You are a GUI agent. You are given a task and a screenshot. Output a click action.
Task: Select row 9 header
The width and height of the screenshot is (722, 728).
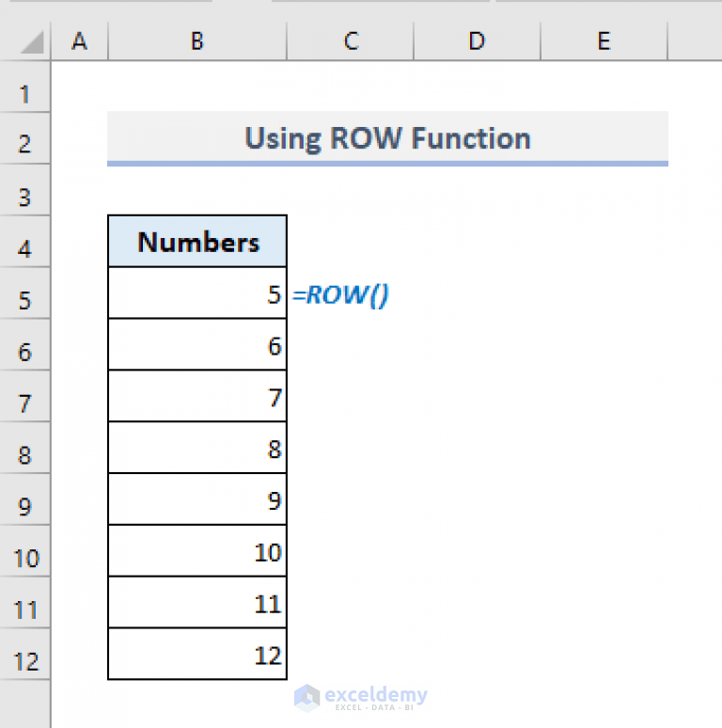(x=25, y=499)
